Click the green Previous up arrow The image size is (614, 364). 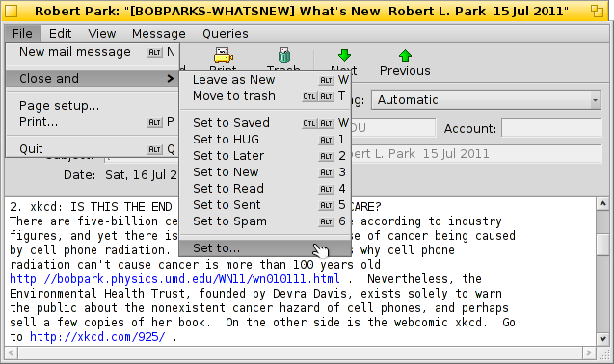pos(405,56)
